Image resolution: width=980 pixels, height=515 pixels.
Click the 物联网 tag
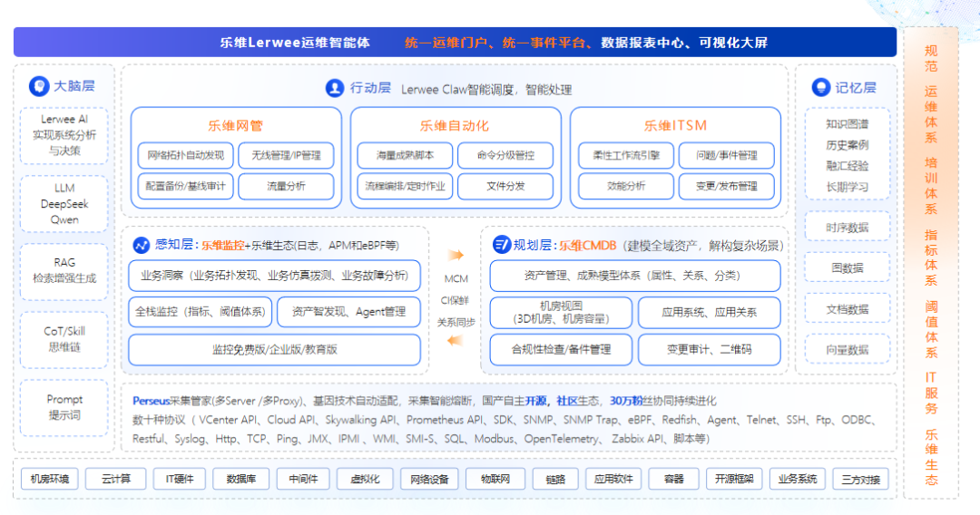pos(495,479)
